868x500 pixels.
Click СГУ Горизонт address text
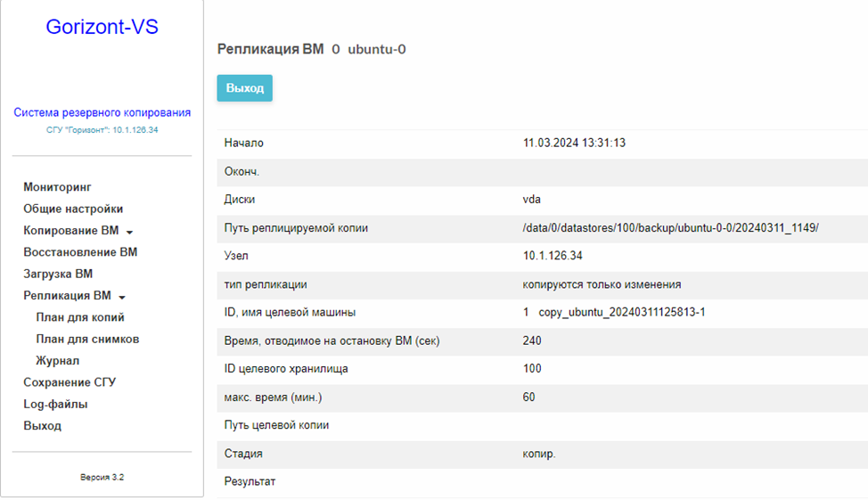click(102, 129)
